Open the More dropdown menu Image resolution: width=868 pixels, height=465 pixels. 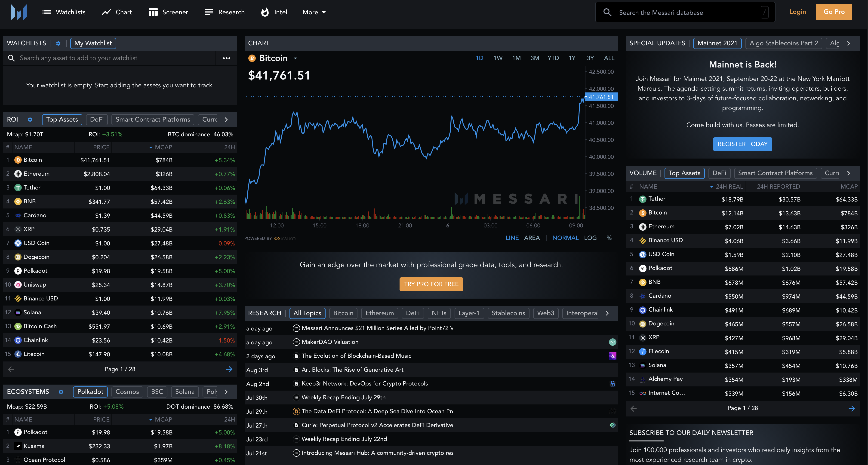(314, 12)
